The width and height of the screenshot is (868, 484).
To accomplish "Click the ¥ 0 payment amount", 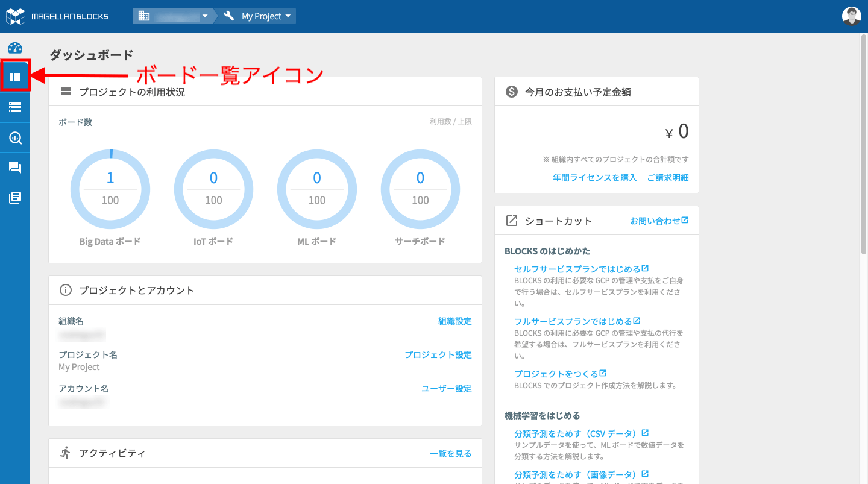I will (677, 131).
